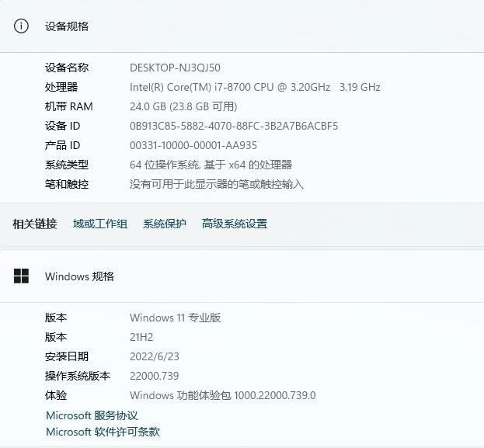Select the product ID 00331-10000-00001-AA935
Image resolution: width=484 pixels, height=448 pixels.
[x=193, y=145]
